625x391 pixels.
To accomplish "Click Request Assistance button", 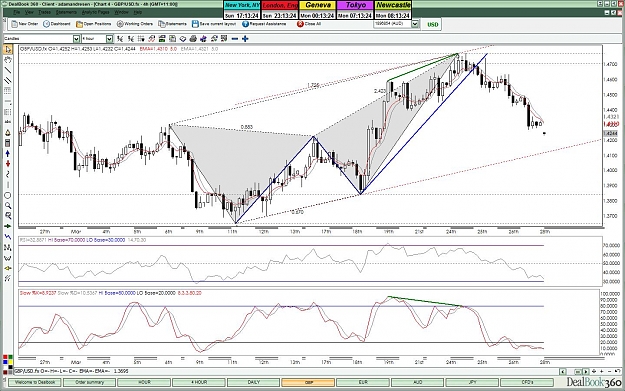I will pyautogui.click(x=264, y=24).
